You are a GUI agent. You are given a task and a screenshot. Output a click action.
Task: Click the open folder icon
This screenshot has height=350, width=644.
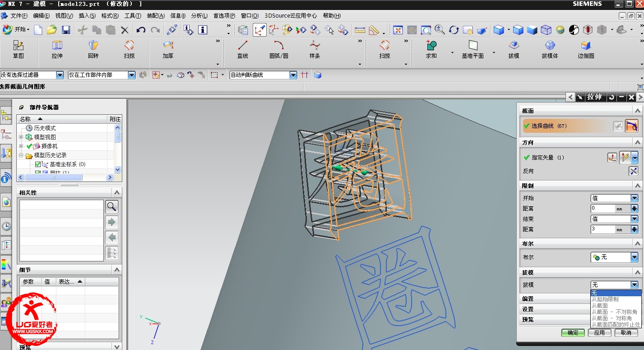(x=52, y=30)
